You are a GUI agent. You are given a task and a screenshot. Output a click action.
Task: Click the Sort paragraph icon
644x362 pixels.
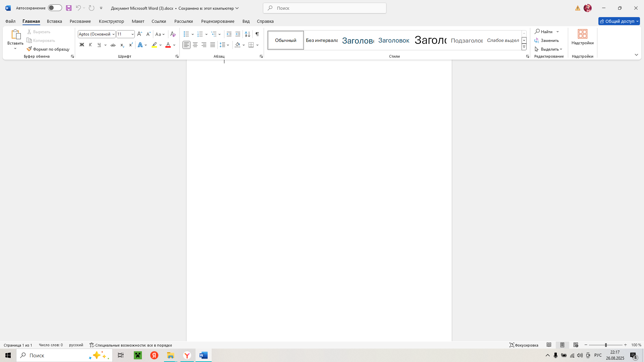[248, 34]
